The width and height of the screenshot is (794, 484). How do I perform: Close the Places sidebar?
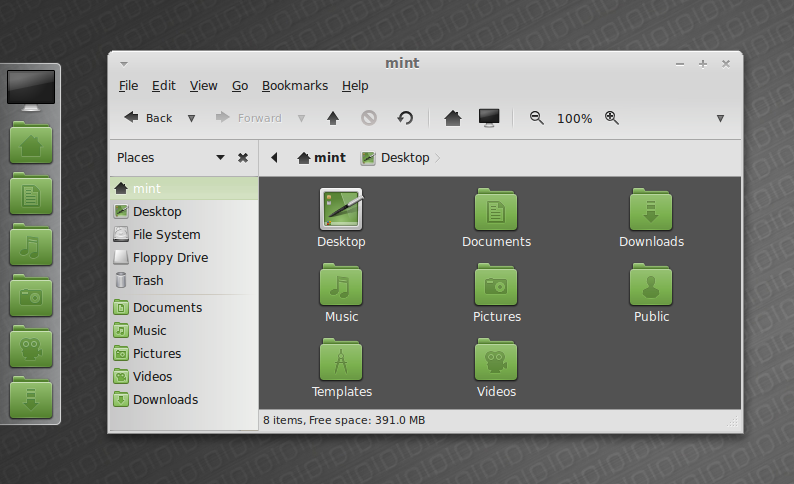(x=243, y=158)
